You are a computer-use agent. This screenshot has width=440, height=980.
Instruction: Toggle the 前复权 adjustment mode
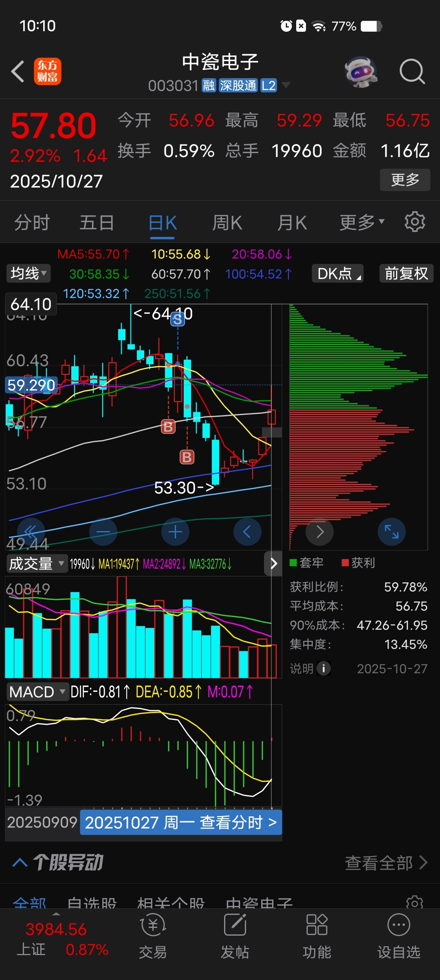[407, 273]
